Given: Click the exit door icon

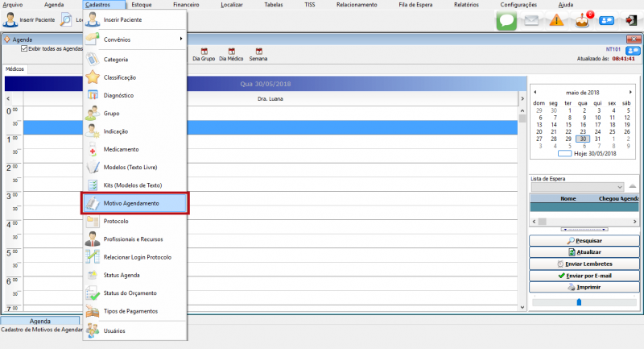Looking at the screenshot, I should pos(630,21).
